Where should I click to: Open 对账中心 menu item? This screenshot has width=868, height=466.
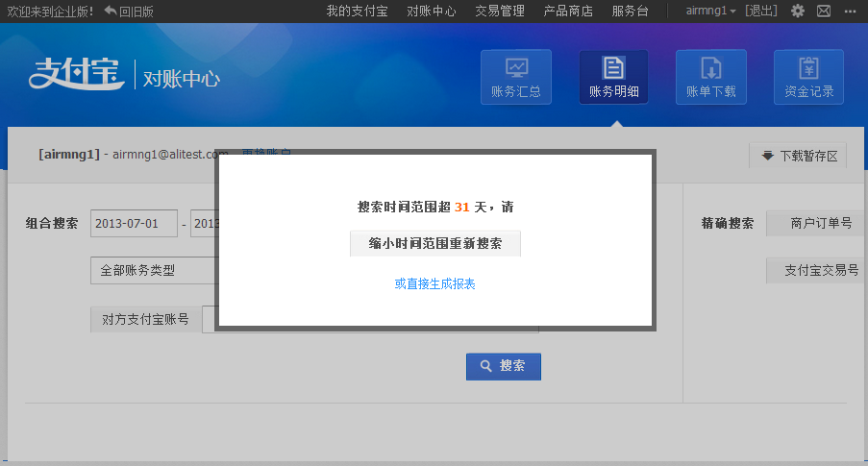click(x=432, y=12)
